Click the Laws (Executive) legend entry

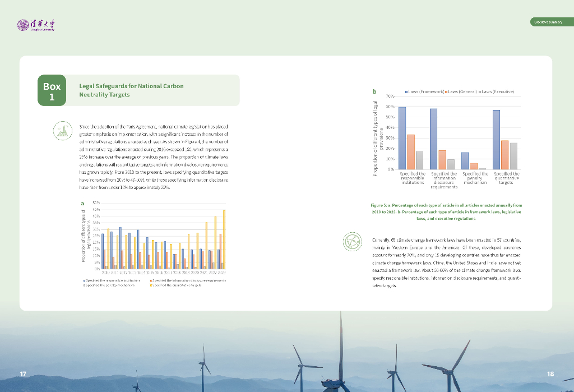[x=497, y=91]
